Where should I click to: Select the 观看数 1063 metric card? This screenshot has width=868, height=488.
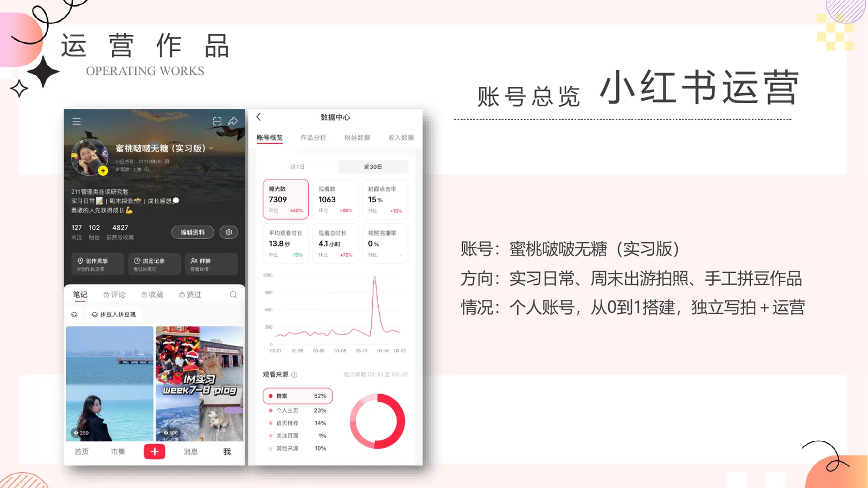tap(335, 200)
